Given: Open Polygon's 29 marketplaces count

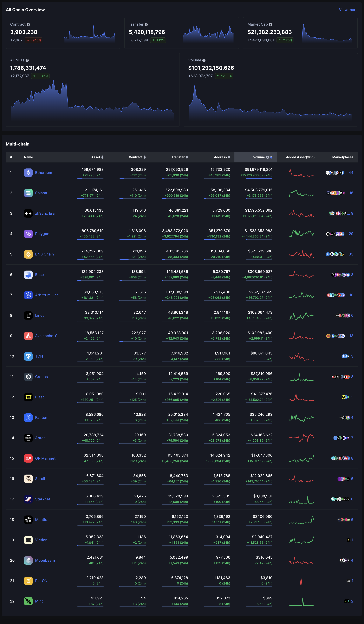Looking at the screenshot, I should click(x=351, y=234).
